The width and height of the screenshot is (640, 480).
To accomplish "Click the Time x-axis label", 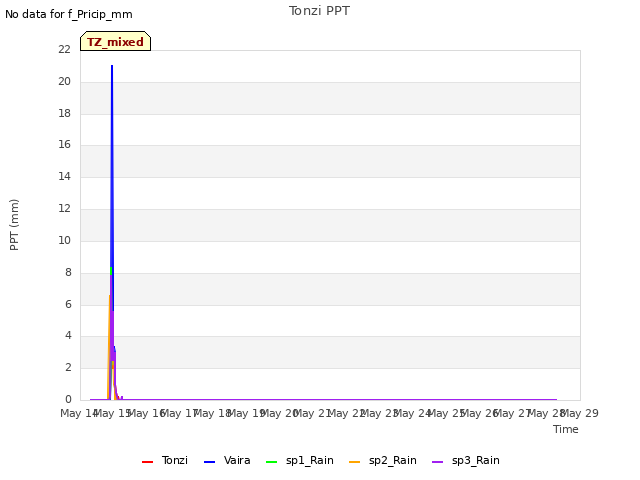I will pyautogui.click(x=566, y=429).
